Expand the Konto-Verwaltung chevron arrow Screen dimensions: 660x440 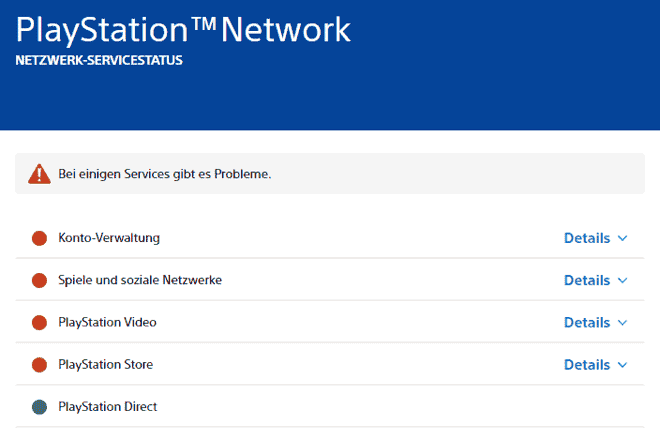click(x=622, y=238)
